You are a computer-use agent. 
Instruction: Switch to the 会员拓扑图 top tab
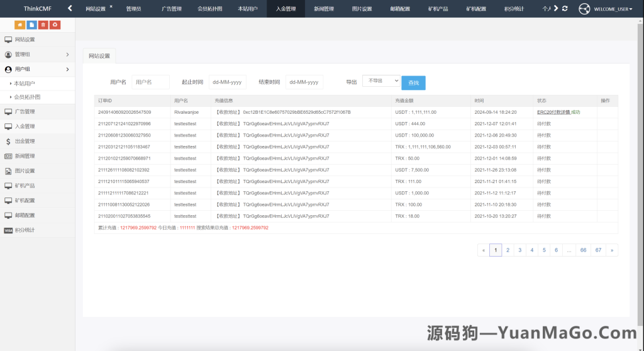210,9
